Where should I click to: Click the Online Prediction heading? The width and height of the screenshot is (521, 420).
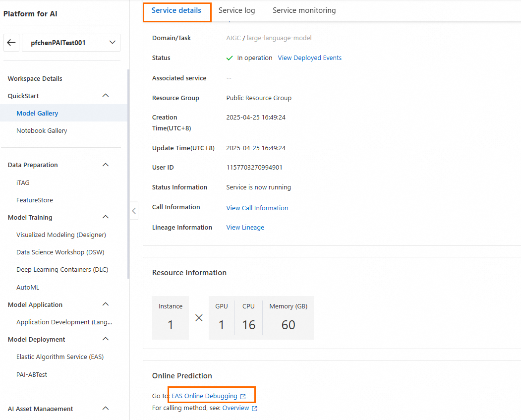point(182,375)
